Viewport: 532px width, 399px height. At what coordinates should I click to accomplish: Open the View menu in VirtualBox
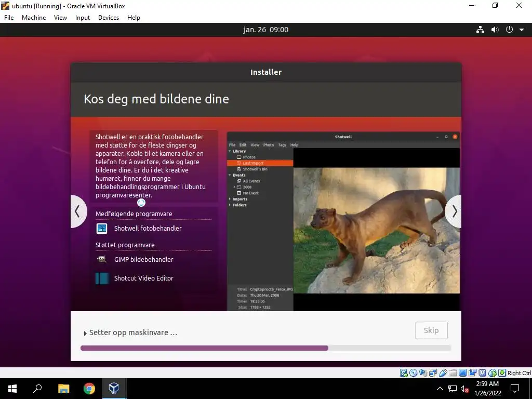point(60,18)
